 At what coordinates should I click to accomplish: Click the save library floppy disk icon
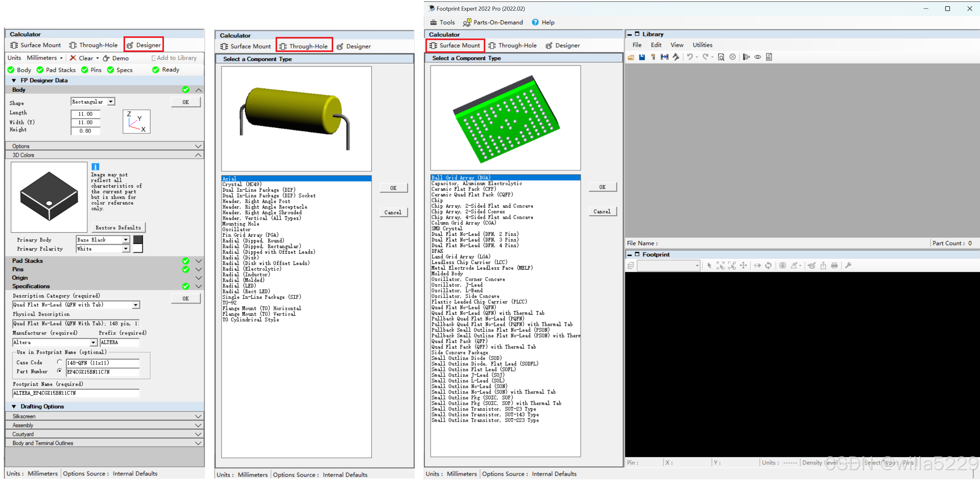[642, 57]
